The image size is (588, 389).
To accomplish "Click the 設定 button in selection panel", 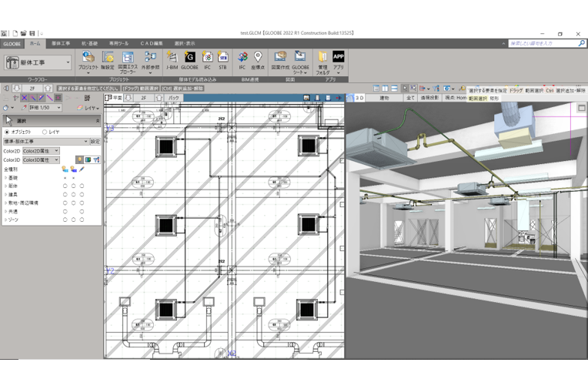I will (95, 142).
